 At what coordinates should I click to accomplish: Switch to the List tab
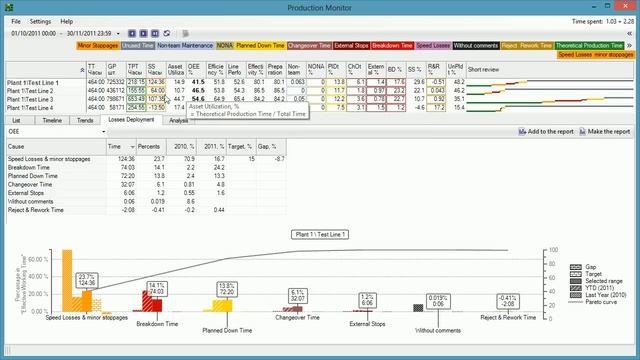16,120
